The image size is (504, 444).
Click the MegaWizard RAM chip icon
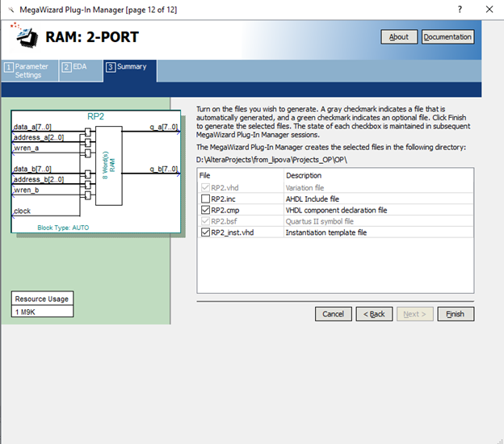pos(27,36)
